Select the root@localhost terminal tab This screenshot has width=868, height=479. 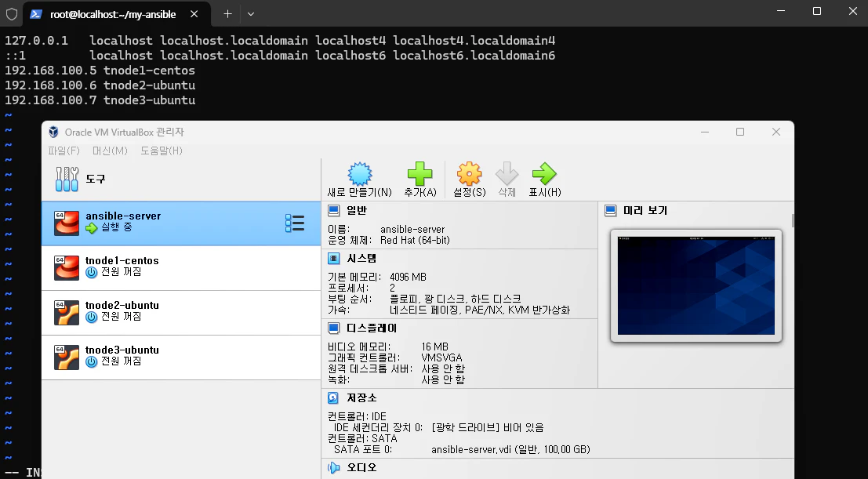point(116,14)
